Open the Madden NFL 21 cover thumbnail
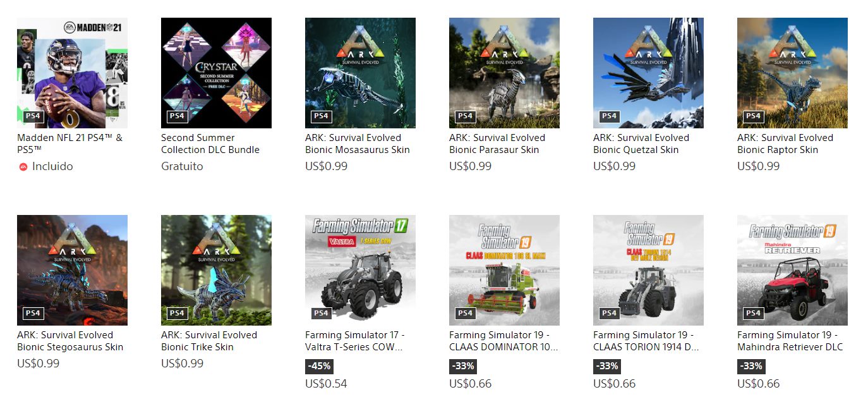868x404 pixels. point(72,73)
